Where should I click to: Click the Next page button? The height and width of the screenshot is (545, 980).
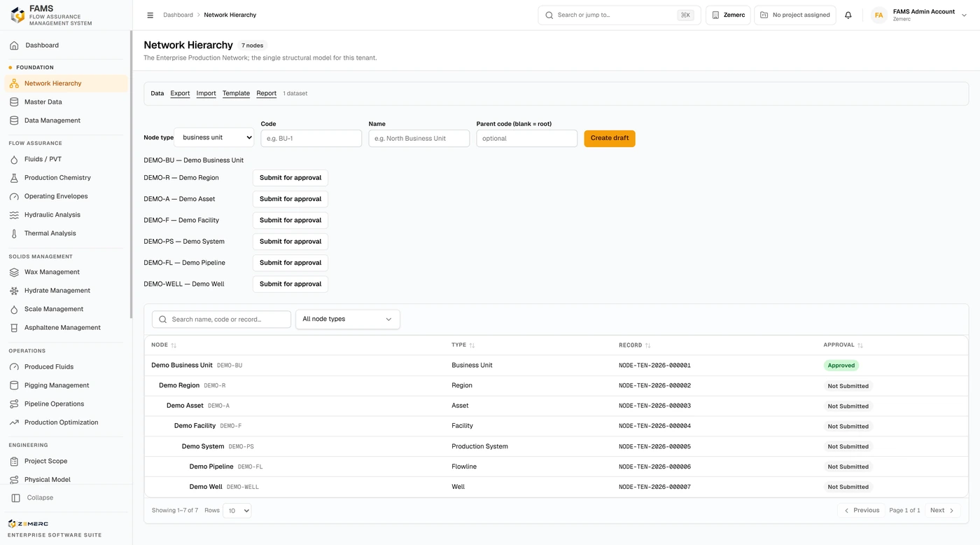[942, 511]
